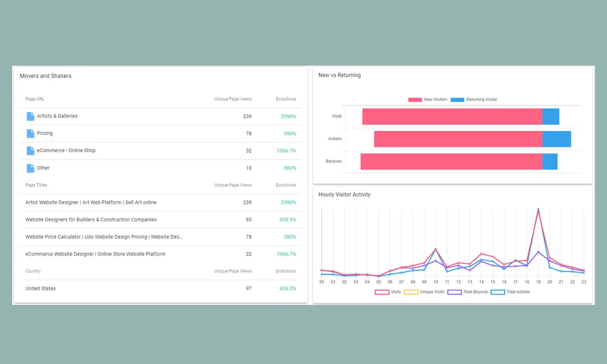The height and width of the screenshot is (364, 607).
Task: Click the Other page file icon
Action: 31,168
